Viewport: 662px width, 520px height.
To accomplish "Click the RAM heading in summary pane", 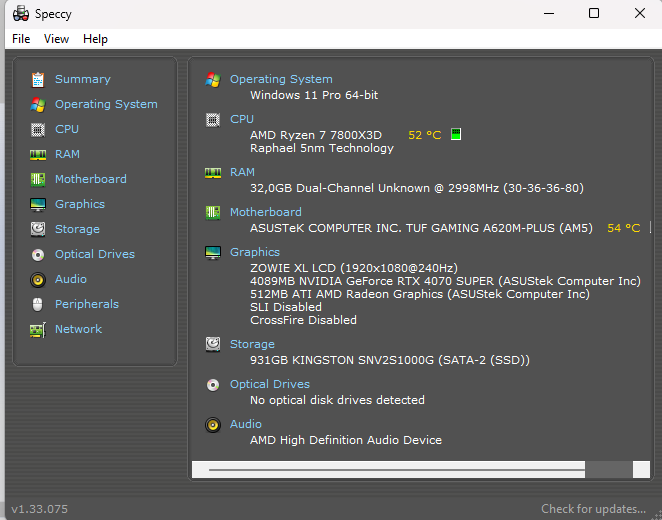I will [242, 172].
